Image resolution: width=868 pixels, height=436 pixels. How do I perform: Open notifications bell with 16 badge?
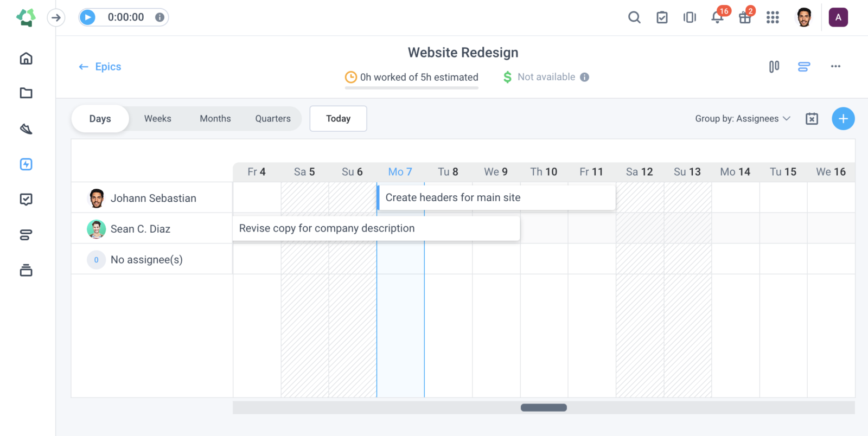click(x=718, y=17)
